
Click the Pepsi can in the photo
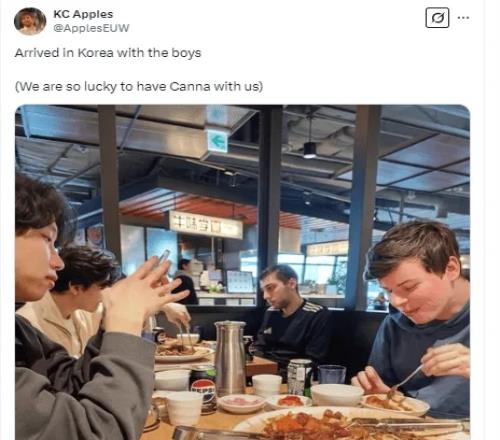point(203,388)
